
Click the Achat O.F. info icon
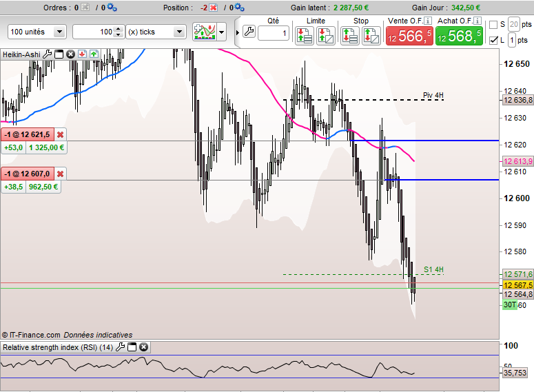[477, 21]
